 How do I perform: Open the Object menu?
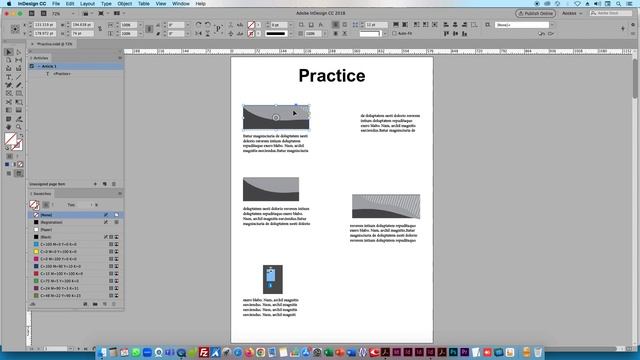pos(124,4)
